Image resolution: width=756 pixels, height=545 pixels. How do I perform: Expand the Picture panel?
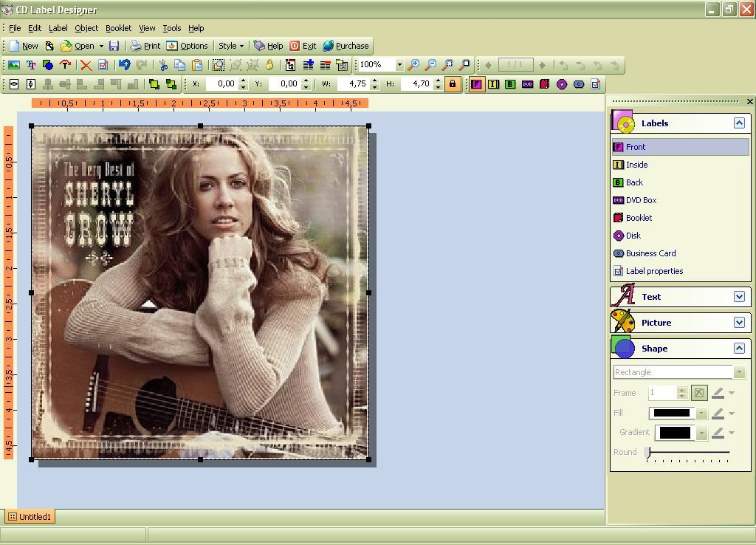click(x=740, y=323)
